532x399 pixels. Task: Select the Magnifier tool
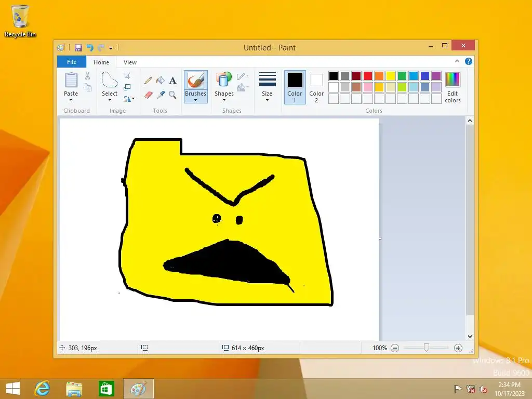coord(172,95)
